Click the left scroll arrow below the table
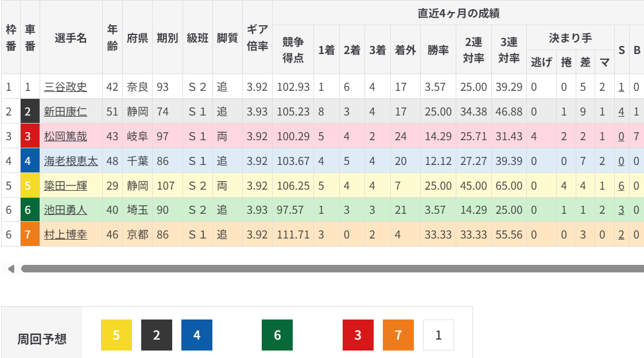 (10, 268)
